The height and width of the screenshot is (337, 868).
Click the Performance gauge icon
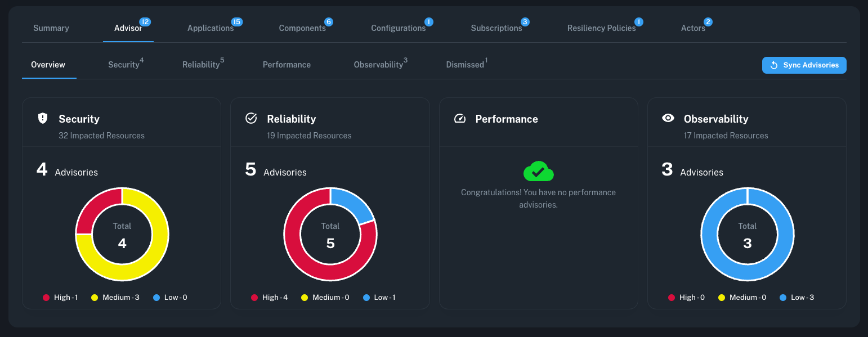tap(460, 118)
